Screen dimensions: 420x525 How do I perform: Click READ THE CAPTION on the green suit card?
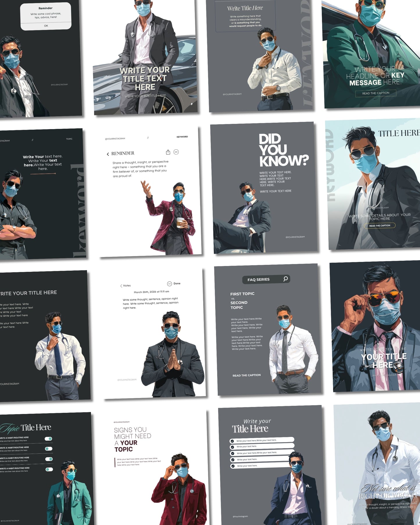[376, 93]
